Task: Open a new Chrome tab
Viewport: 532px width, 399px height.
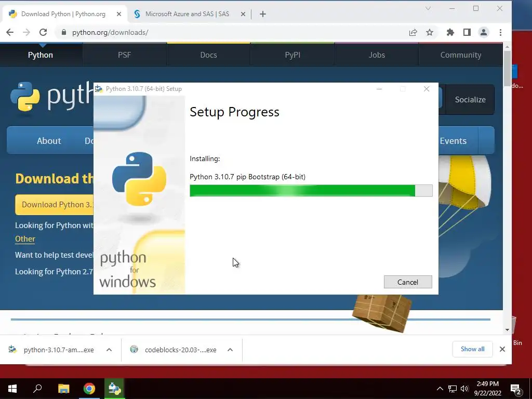Action: (262, 14)
